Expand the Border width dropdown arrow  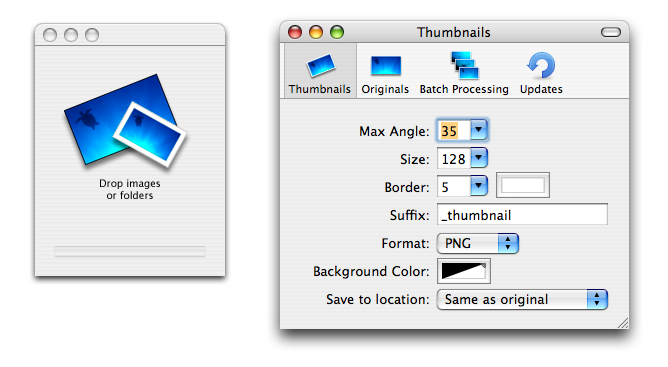(x=479, y=186)
